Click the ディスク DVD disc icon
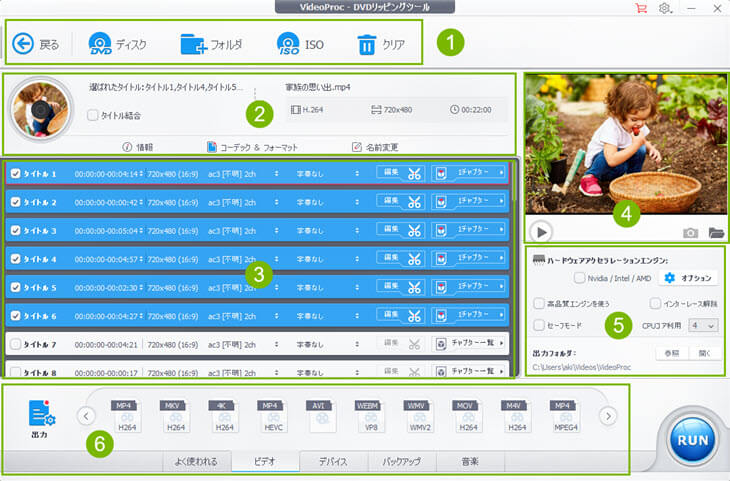Image resolution: width=730 pixels, height=481 pixels. 100,44
